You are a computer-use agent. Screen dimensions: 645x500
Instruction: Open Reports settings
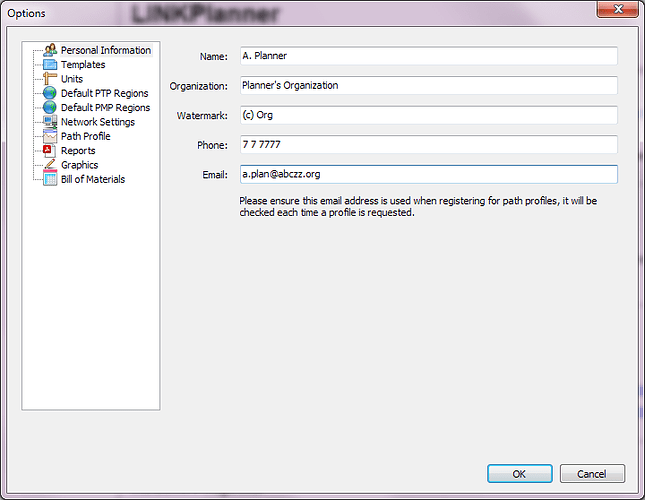(78, 150)
